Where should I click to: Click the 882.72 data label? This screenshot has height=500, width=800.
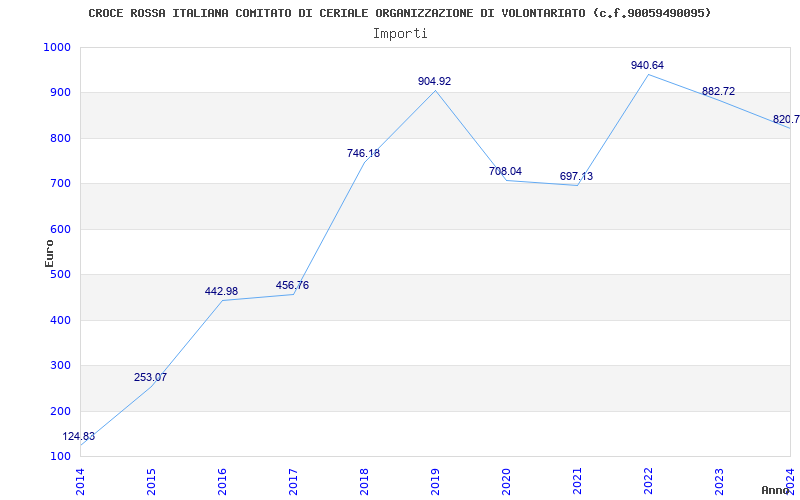(x=718, y=91)
